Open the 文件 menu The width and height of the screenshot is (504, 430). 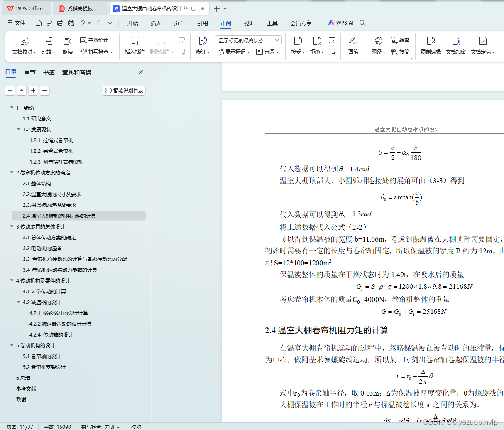pos(17,23)
